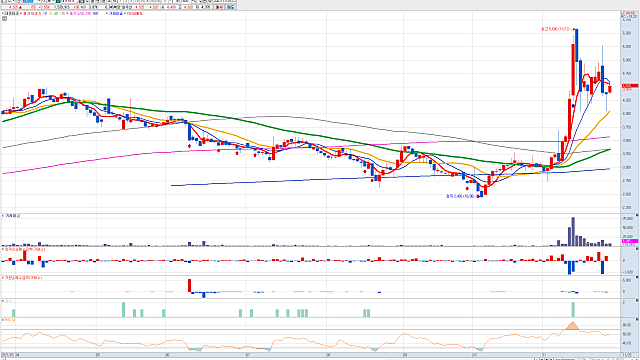
Task: Collapse the main price chart legend arrow
Action: [3, 13]
